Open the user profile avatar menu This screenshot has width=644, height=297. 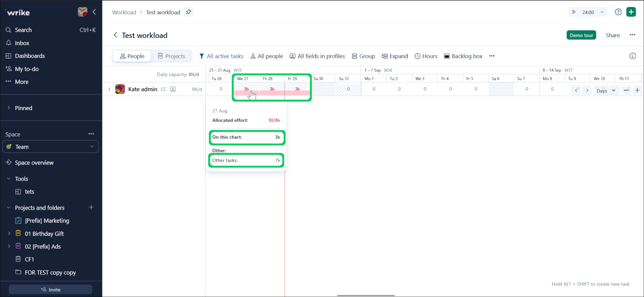click(x=83, y=12)
